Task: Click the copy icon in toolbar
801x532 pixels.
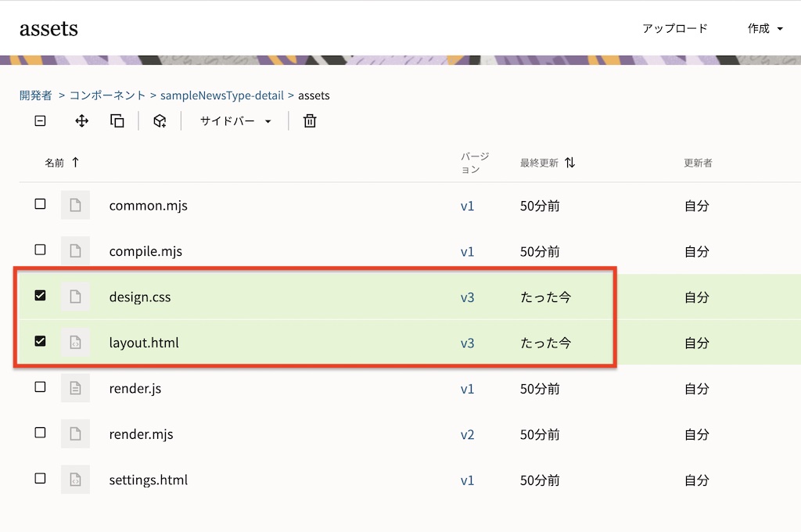Action: 117,121
